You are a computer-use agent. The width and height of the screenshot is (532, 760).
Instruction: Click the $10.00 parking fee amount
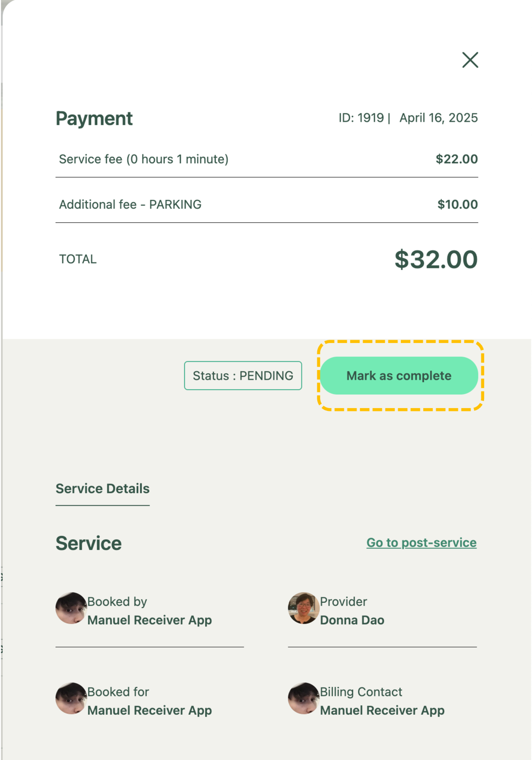coord(457,205)
